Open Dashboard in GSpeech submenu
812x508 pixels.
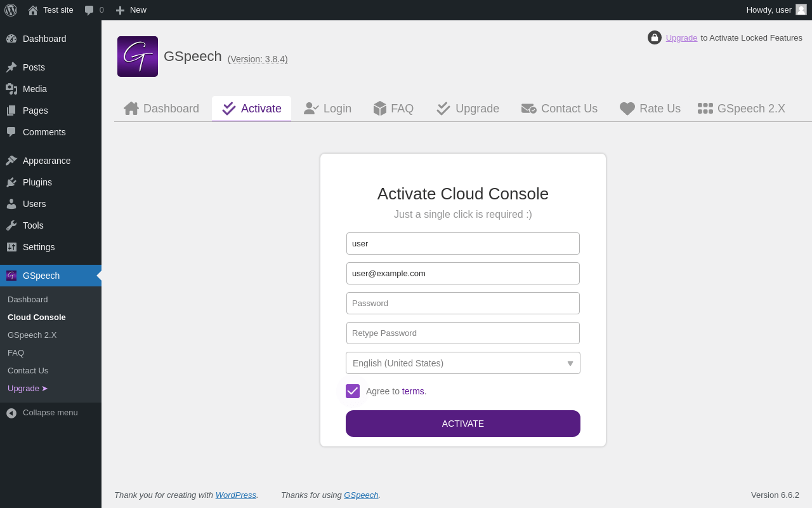(x=28, y=299)
